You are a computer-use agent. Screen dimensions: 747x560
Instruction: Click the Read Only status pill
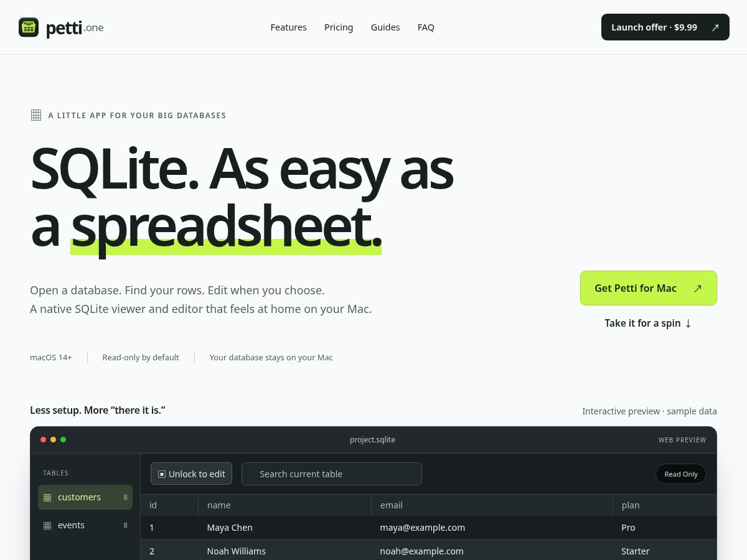pos(681,474)
